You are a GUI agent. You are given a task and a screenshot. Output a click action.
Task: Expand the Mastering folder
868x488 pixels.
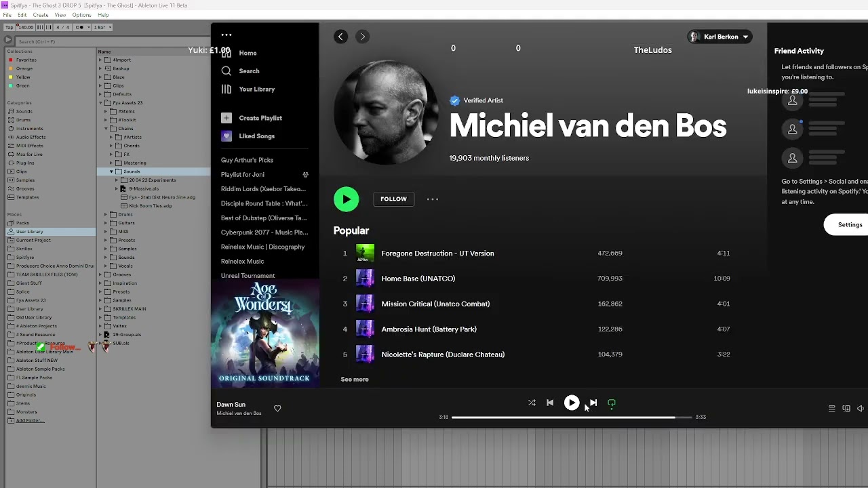click(x=112, y=163)
